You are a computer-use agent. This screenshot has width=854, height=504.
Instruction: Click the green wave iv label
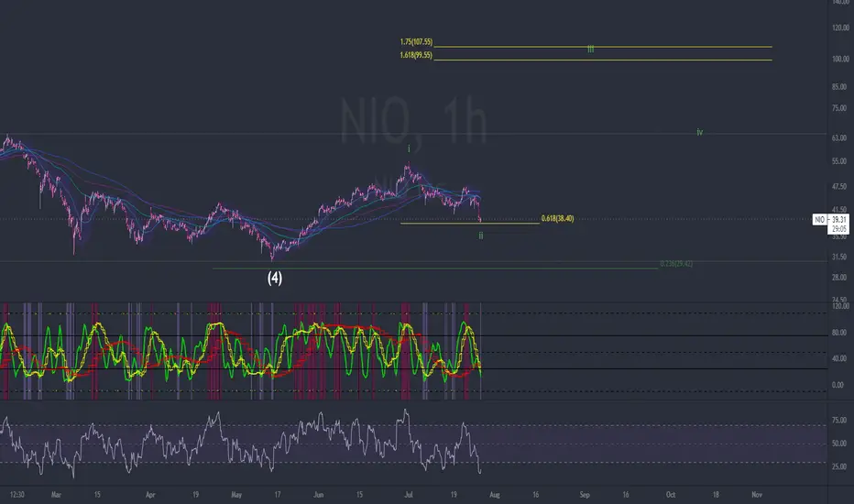(700, 132)
